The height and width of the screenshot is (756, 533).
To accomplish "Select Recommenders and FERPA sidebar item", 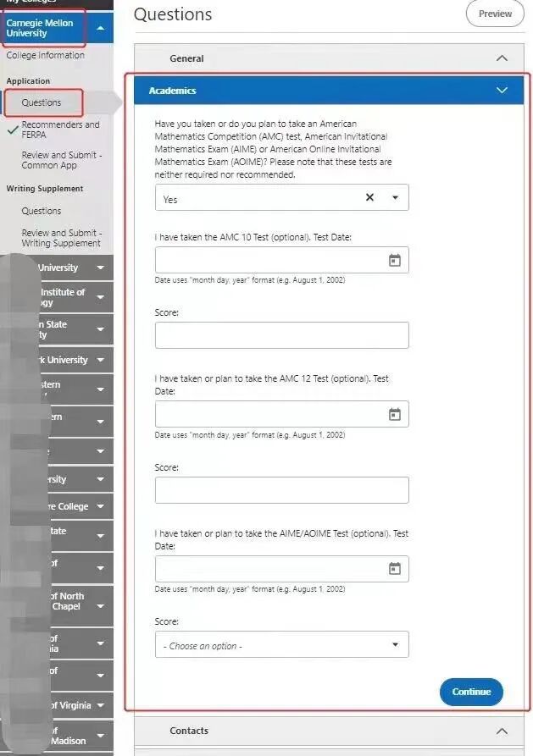I will point(60,130).
